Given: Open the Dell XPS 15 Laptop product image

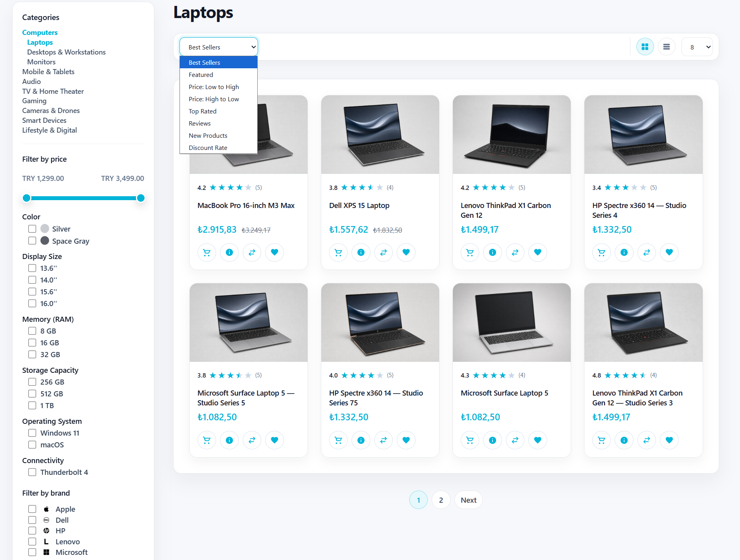Looking at the screenshot, I should [x=380, y=135].
